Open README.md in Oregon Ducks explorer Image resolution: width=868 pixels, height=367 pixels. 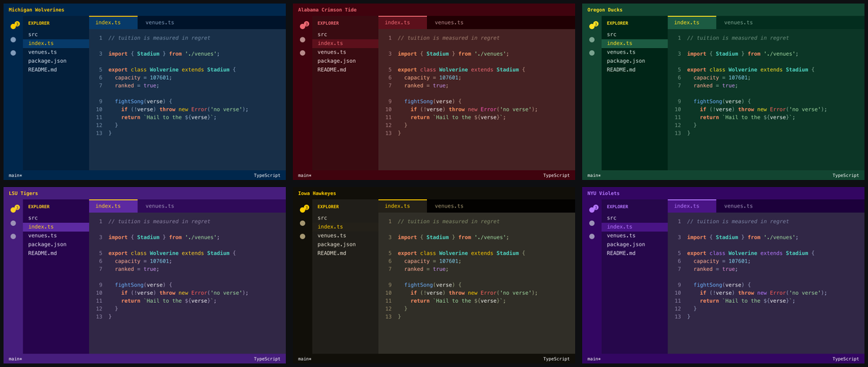(634, 70)
